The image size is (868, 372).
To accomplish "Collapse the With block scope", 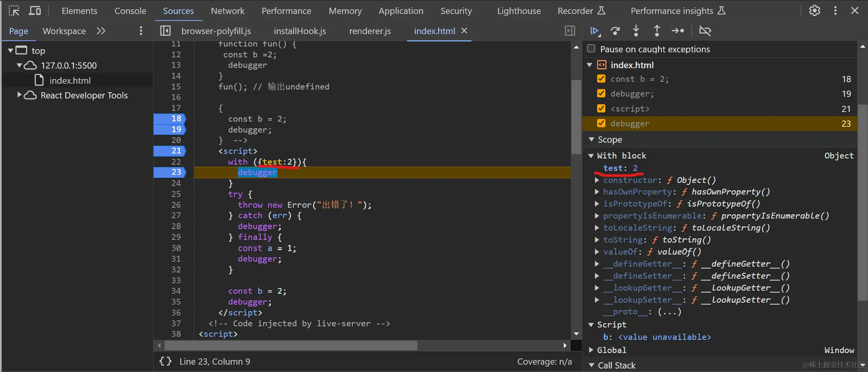I will (x=591, y=156).
